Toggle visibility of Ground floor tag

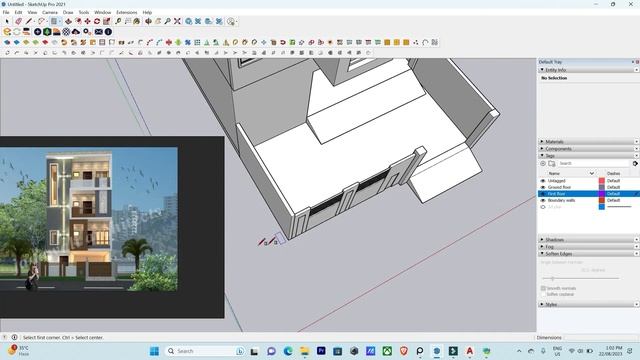pyautogui.click(x=543, y=187)
